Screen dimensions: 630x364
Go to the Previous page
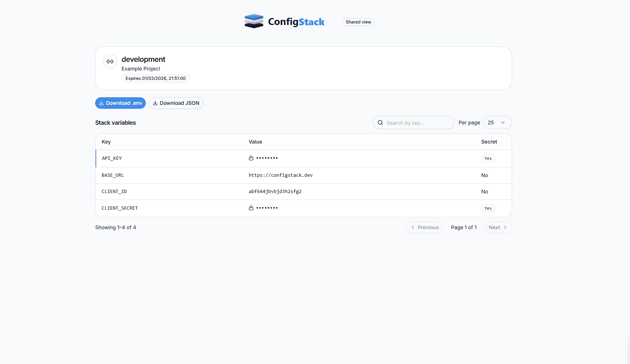[x=424, y=227]
